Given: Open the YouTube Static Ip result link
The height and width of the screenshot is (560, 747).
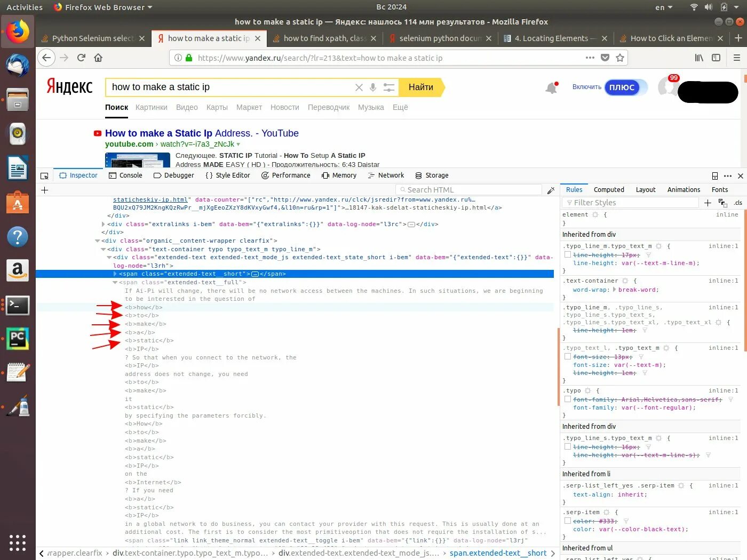Looking at the screenshot, I should pos(202,133).
